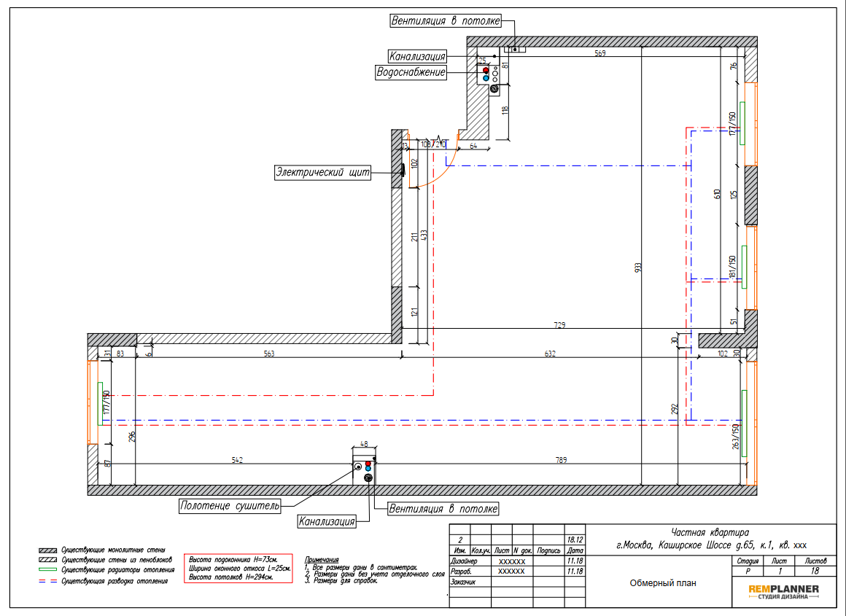Select the Примечания notes heading

322,561
